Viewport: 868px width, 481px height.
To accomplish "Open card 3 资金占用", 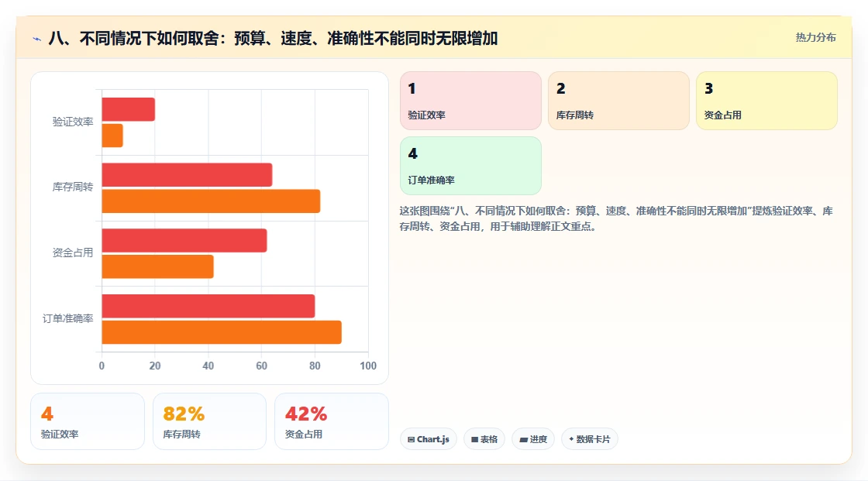I will (x=766, y=101).
